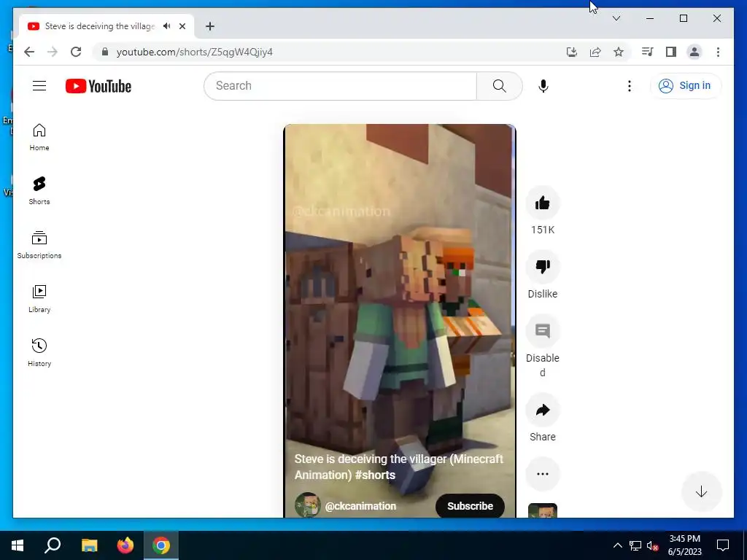Open volume tray icon
This screenshot has width=747, height=560.
pos(653,545)
